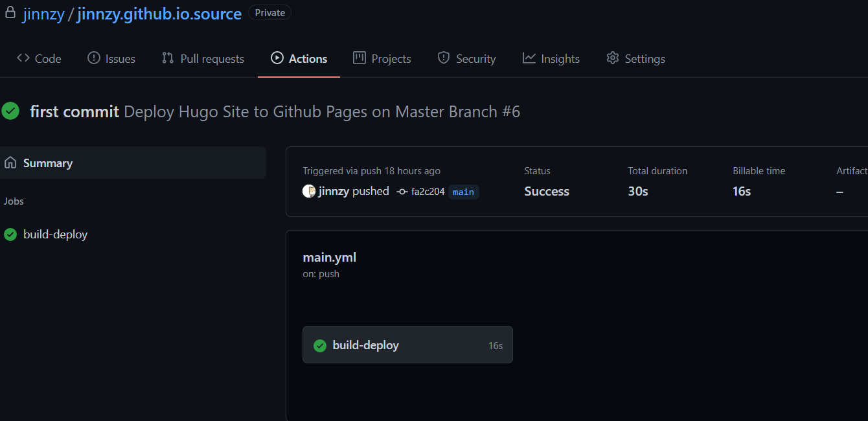The image size is (868, 421).
Task: Click jinnzy's avatar image
Action: [x=309, y=191]
